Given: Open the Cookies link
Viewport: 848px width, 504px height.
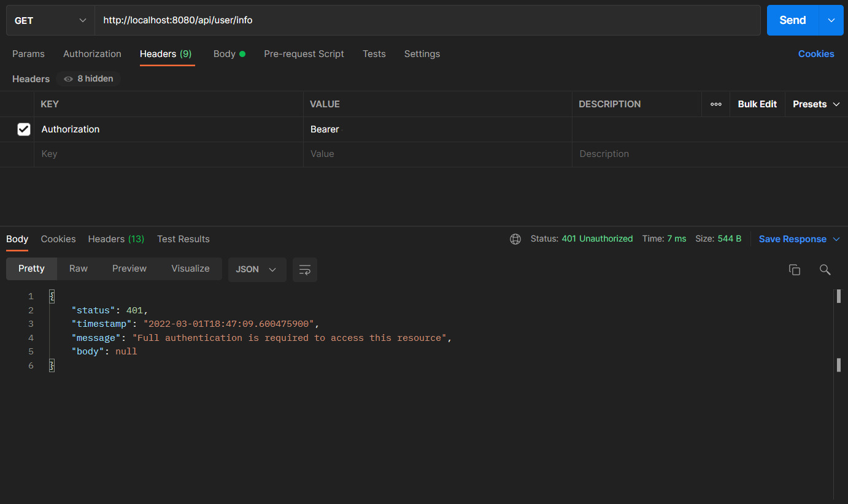Looking at the screenshot, I should coord(816,54).
